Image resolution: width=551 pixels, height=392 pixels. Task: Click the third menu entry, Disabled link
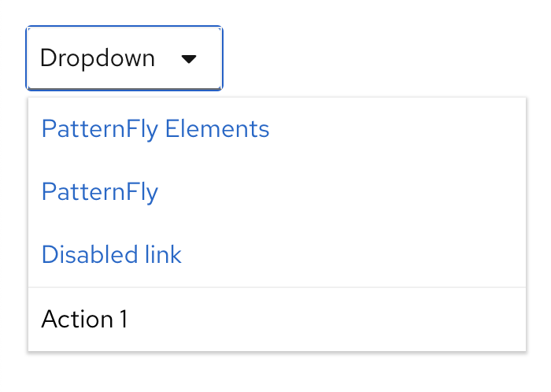coord(111,255)
